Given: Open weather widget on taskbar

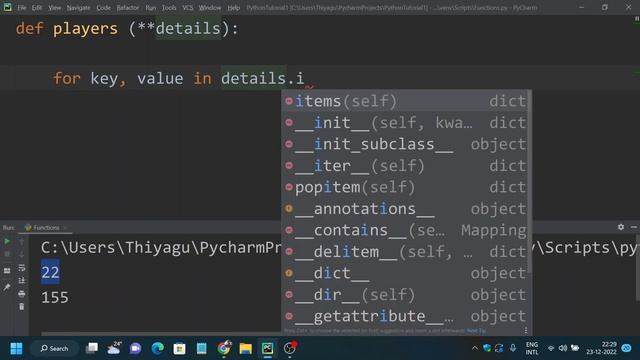Looking at the screenshot, I should point(114,348).
